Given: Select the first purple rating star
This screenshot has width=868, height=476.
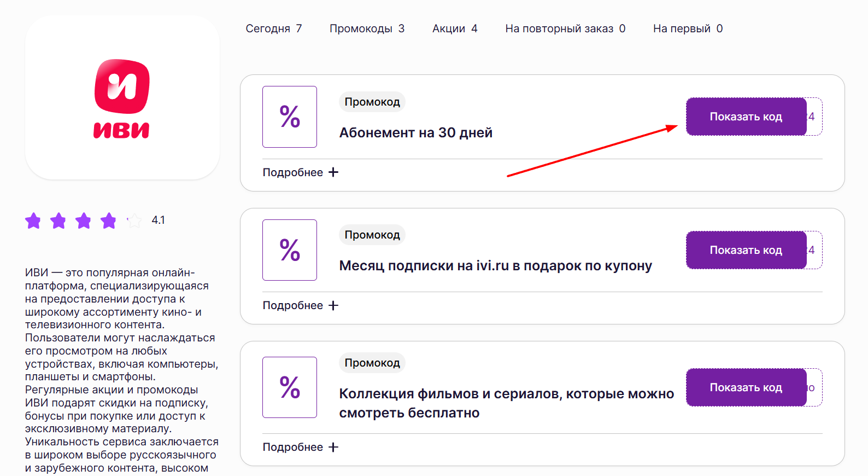Looking at the screenshot, I should (x=33, y=220).
